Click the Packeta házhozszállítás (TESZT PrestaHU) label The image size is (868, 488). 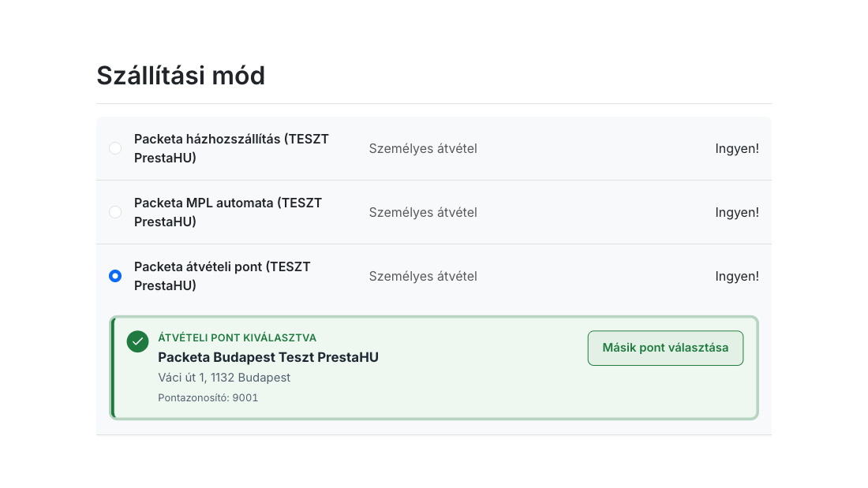point(231,148)
